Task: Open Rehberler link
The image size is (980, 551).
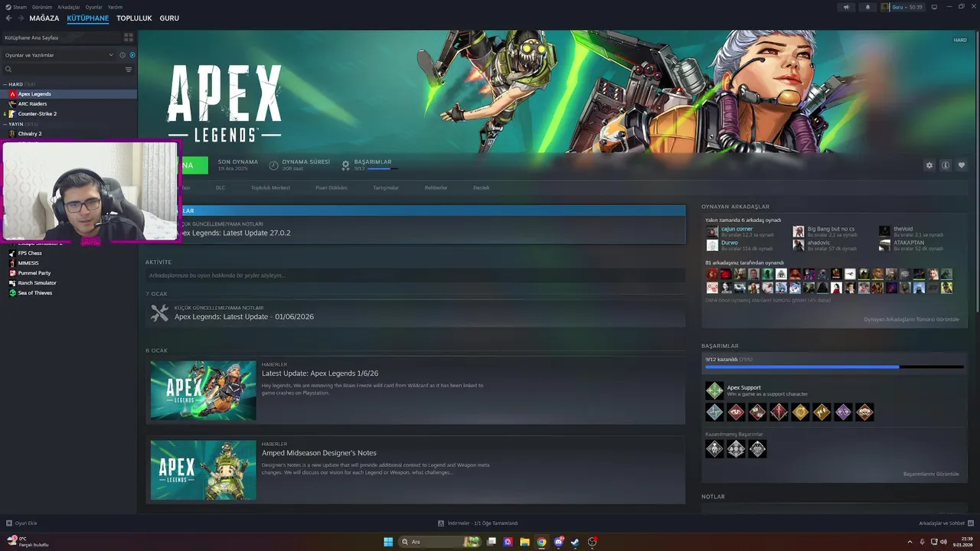Action: [436, 187]
